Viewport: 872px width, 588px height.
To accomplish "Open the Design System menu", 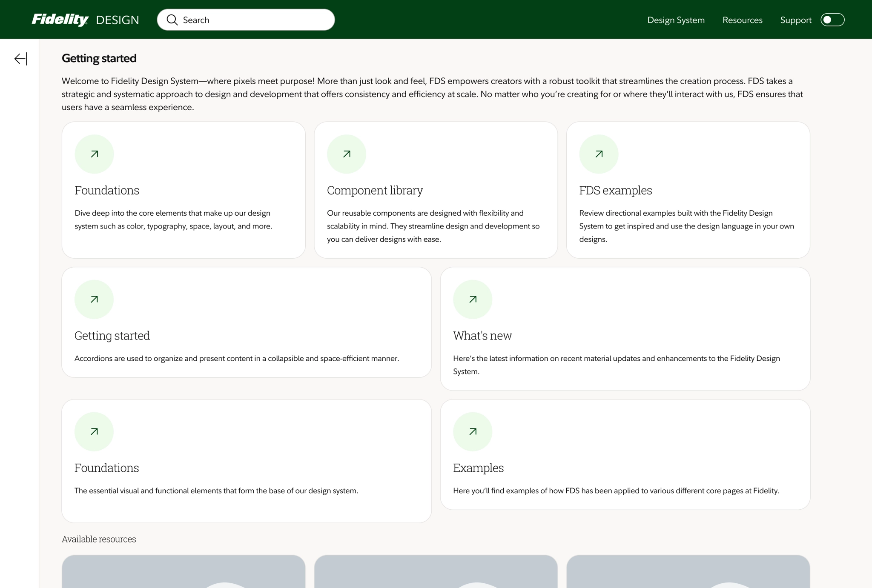I will [x=676, y=20].
